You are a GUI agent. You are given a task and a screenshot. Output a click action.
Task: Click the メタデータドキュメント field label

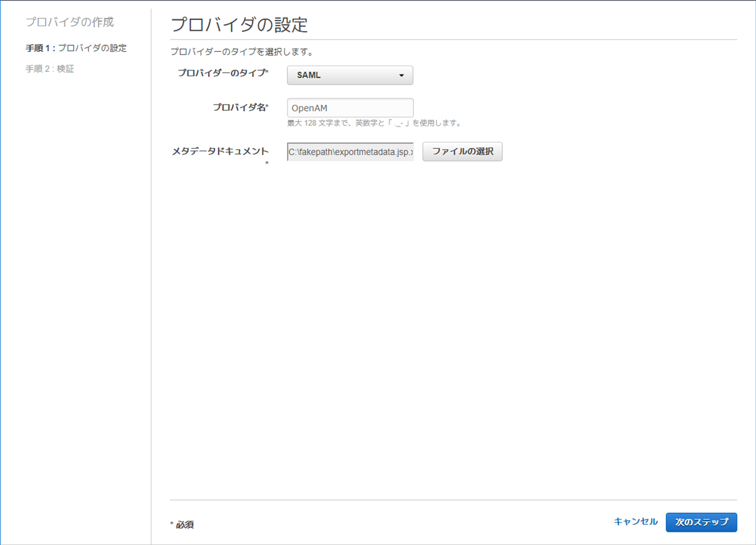[219, 150]
